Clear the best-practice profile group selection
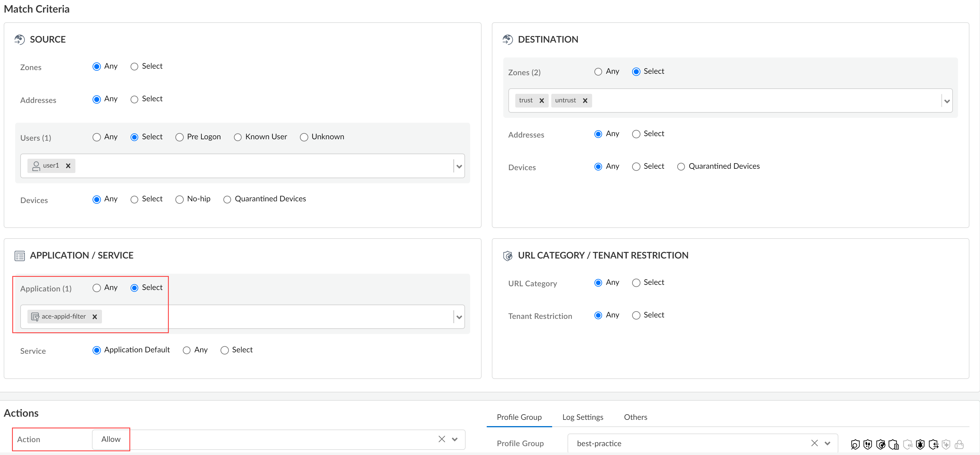The height and width of the screenshot is (455, 980). 814,443
